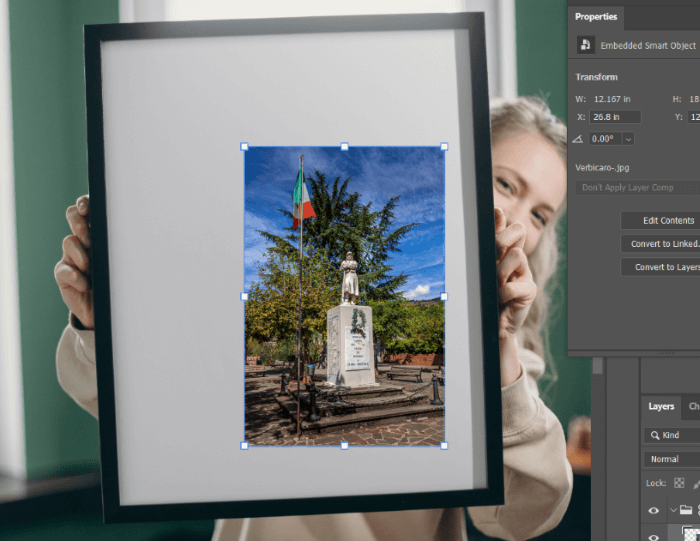This screenshot has width=700, height=541.
Task: Open the Kind layer filter dropdown
Action: coord(672,435)
